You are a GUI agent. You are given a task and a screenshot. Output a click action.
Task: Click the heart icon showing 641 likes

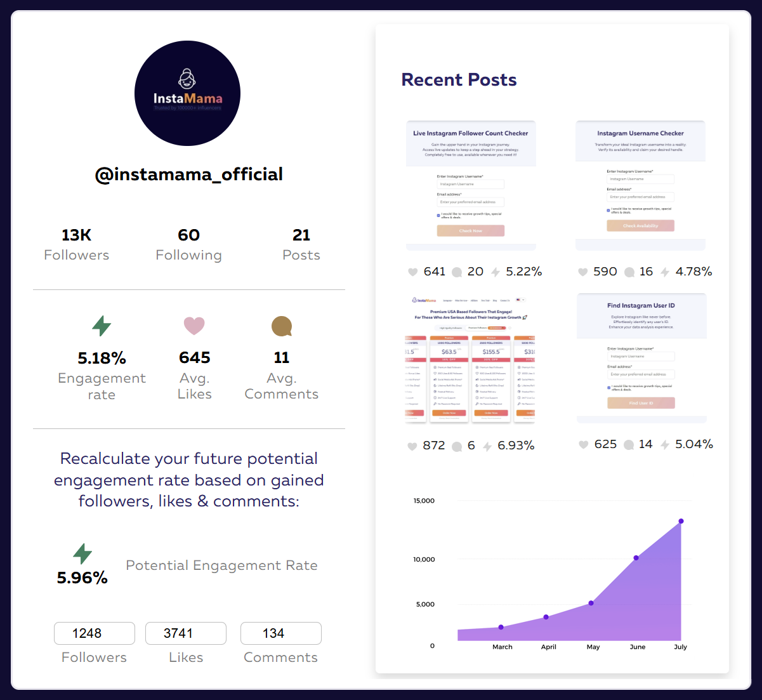pyautogui.click(x=412, y=272)
